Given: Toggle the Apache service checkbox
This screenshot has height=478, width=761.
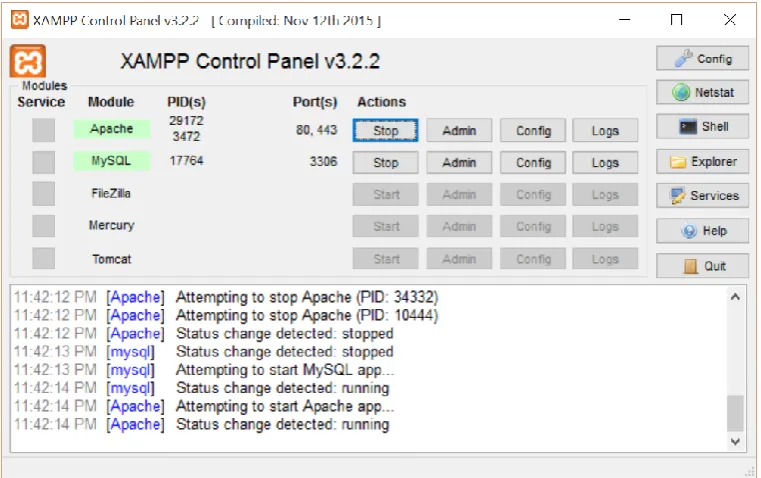Looking at the screenshot, I should click(44, 130).
